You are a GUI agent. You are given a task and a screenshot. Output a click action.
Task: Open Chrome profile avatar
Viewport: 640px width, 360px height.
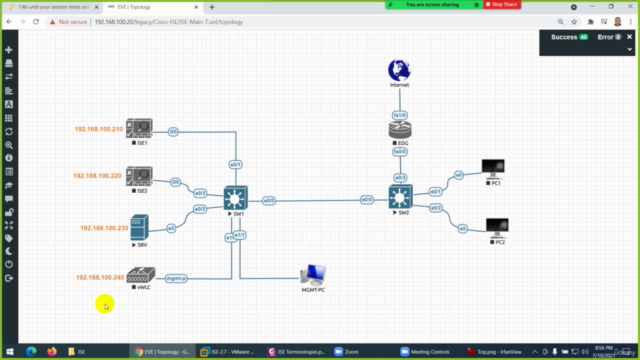(618, 22)
